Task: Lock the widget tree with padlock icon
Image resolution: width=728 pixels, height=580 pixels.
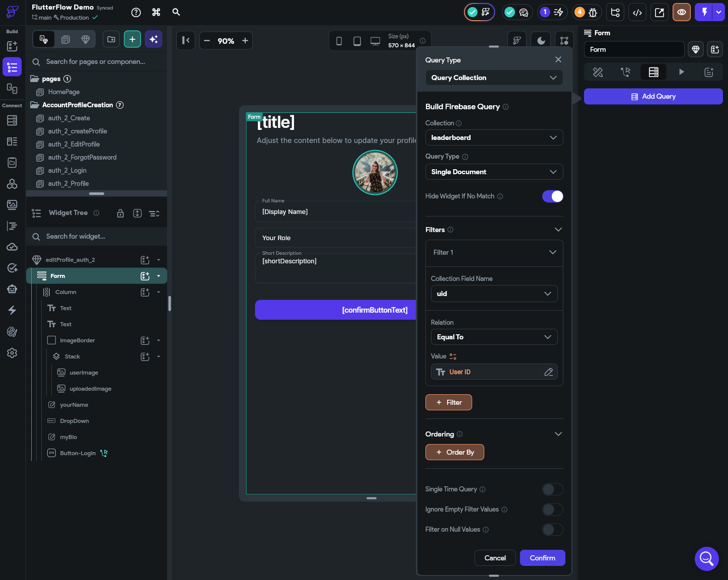Action: 120,213
